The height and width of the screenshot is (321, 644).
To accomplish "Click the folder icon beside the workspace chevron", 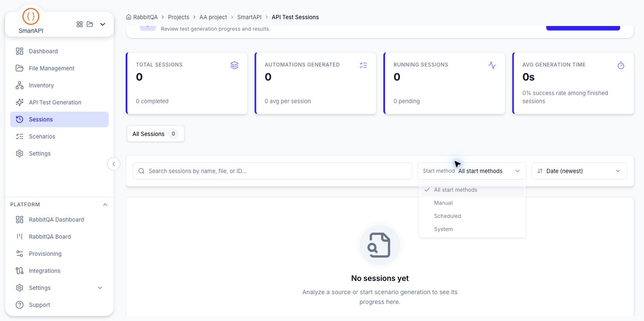I will (90, 24).
